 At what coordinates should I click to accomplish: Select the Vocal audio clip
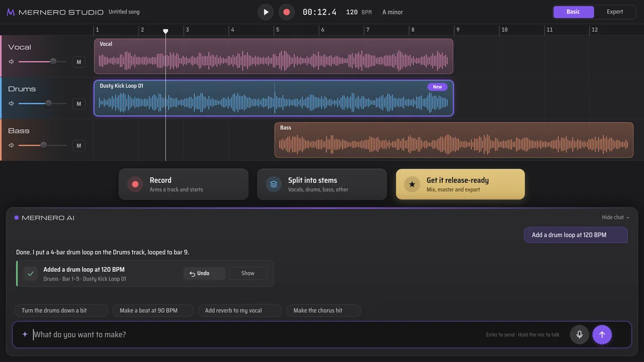tap(274, 56)
